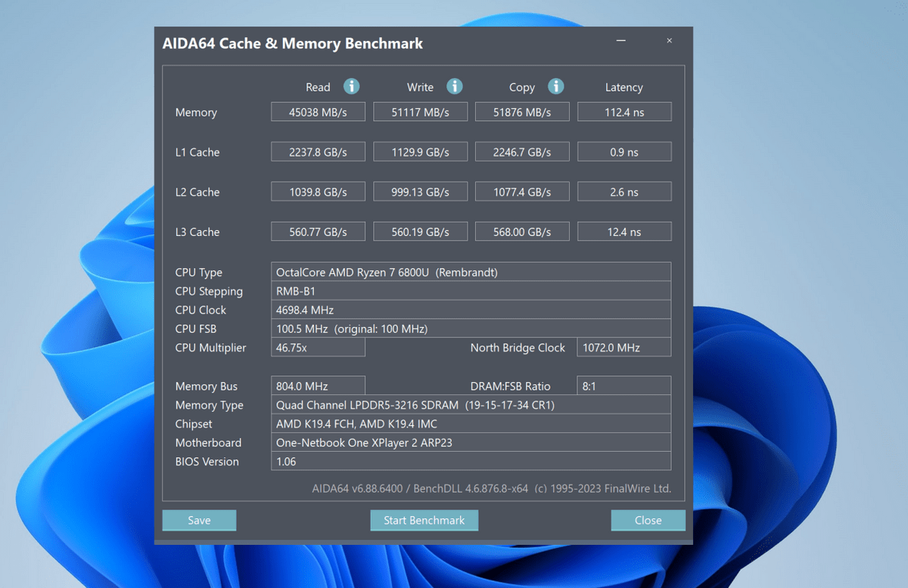
Task: Click the Close button at bottom right
Action: tap(648, 520)
